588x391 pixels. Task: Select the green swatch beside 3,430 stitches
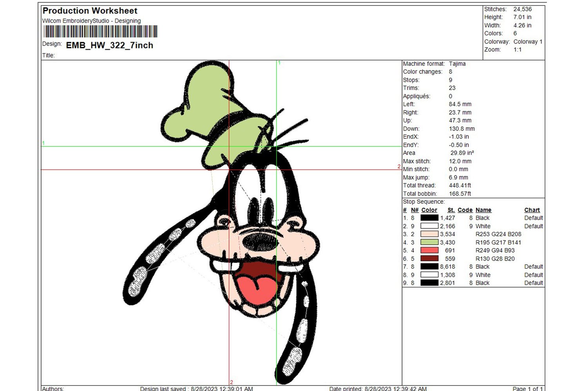point(429,242)
